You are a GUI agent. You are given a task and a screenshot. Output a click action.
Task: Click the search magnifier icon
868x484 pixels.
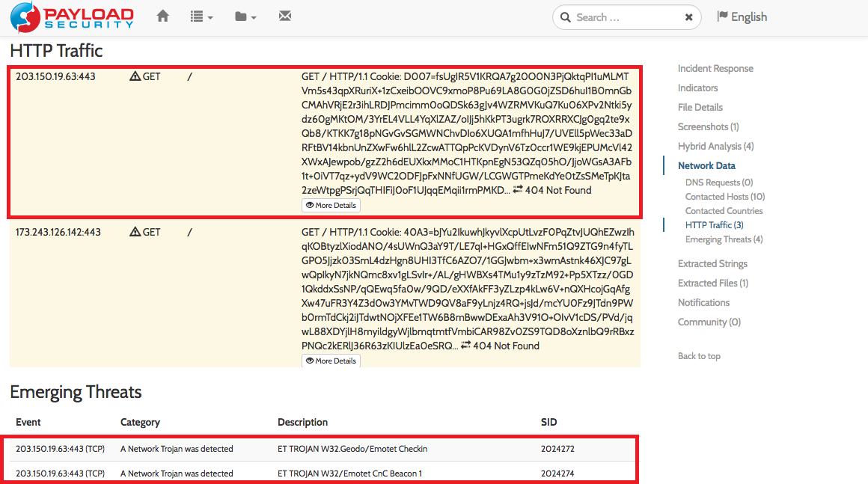tap(564, 16)
